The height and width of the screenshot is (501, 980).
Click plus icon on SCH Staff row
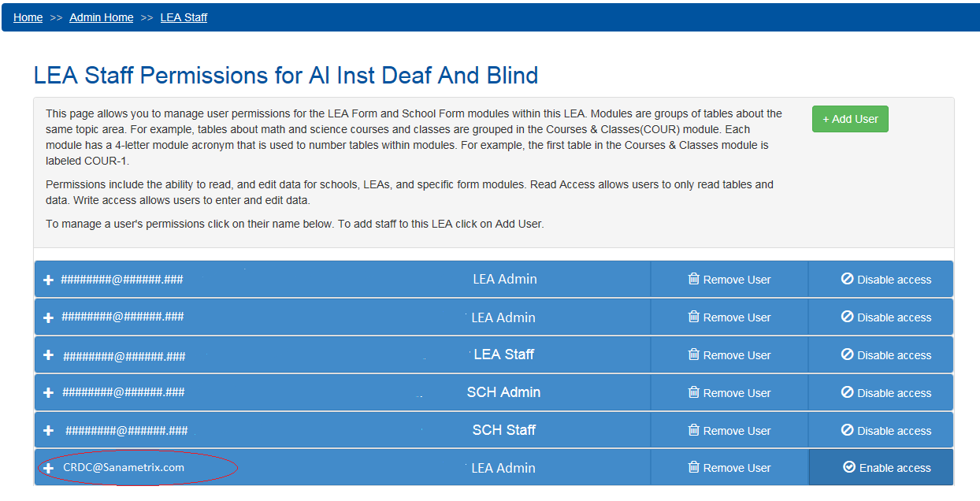click(x=48, y=431)
